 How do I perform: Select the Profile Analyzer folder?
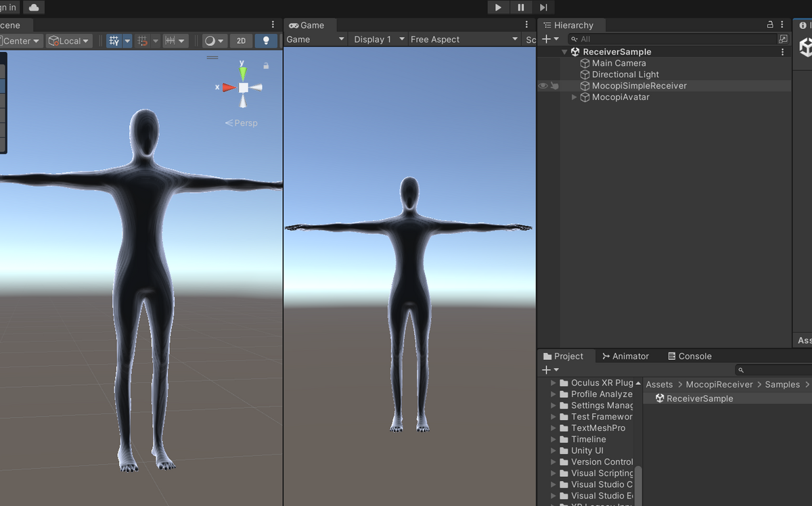[596, 394]
